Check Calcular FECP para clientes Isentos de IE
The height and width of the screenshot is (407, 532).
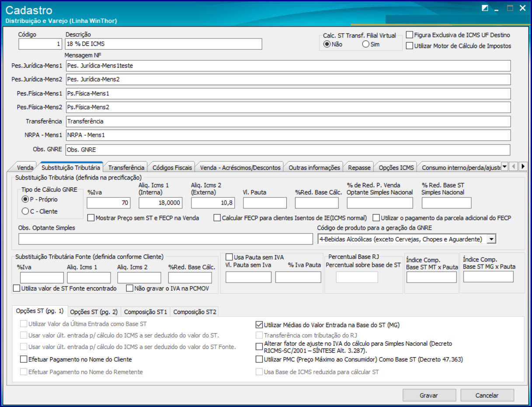[x=290, y=217]
